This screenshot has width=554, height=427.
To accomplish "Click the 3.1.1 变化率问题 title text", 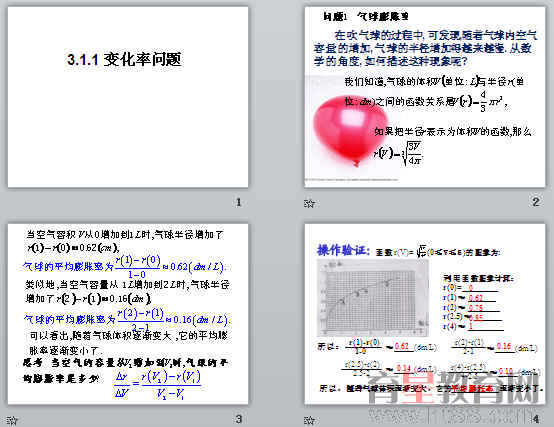I will (124, 59).
